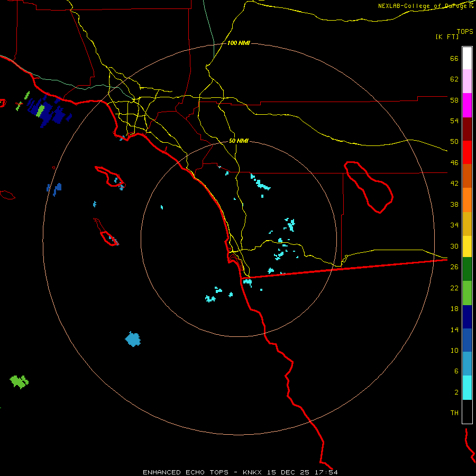Click the "46" legend value
Image resolution: width=476 pixels, height=476 pixels.
(x=454, y=163)
